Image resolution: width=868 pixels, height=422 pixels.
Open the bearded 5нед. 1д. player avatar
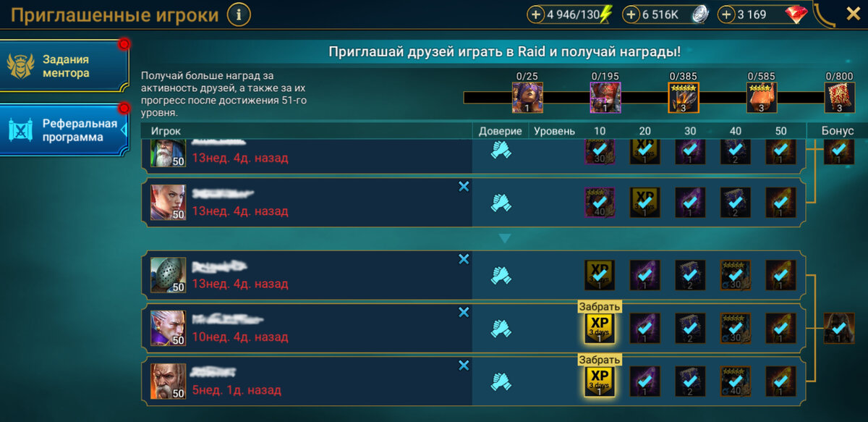click(x=168, y=380)
